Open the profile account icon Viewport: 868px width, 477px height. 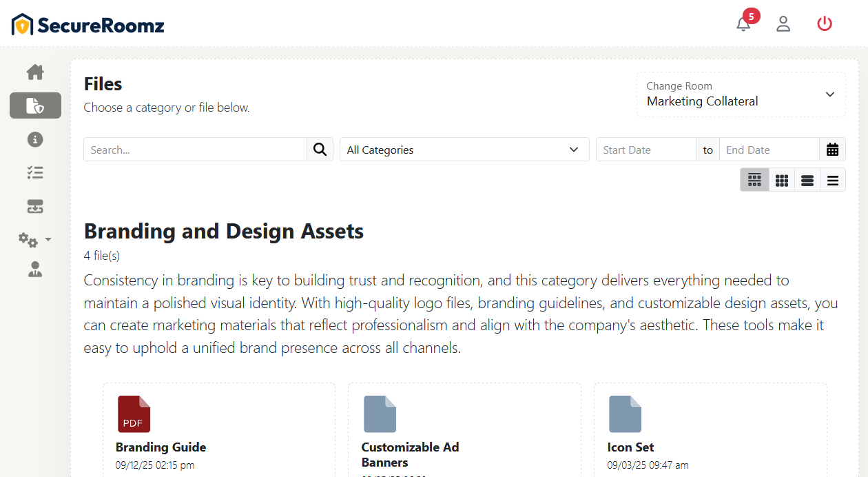[x=783, y=23]
